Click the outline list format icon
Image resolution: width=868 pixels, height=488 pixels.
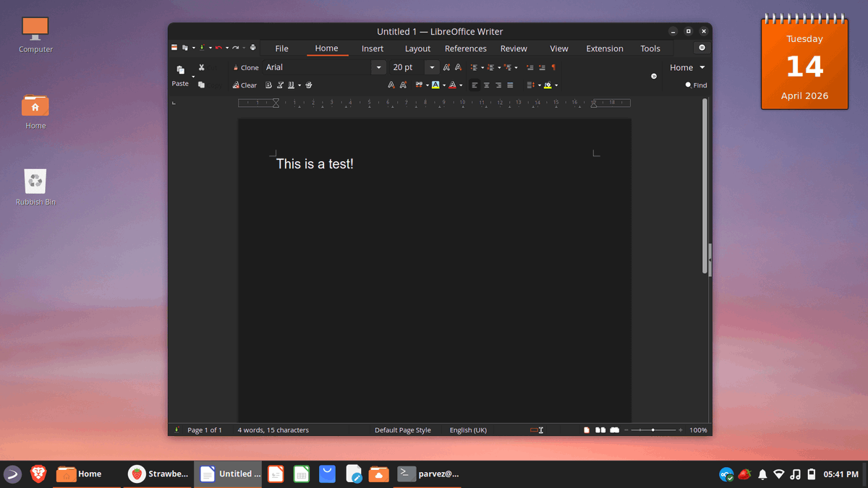pos(507,67)
